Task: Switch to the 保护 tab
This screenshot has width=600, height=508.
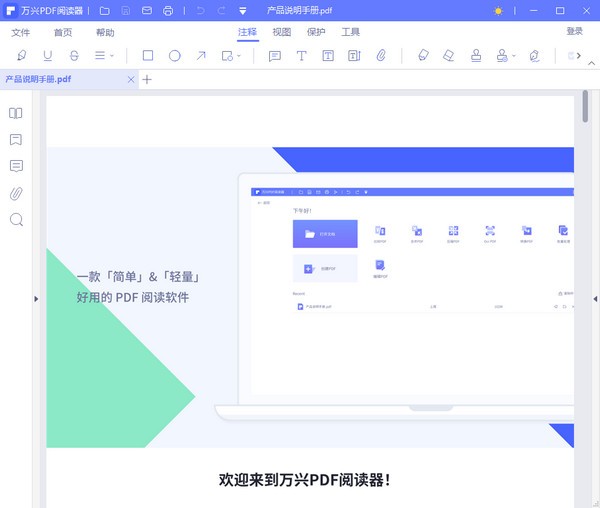Action: (x=316, y=32)
